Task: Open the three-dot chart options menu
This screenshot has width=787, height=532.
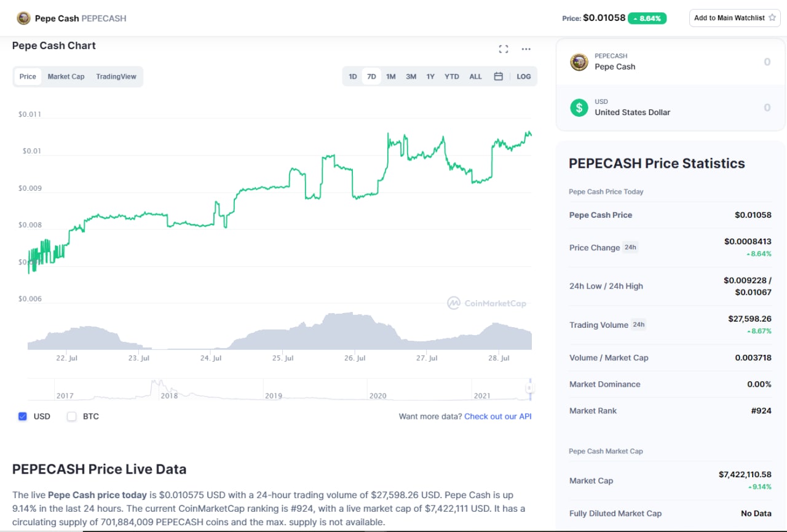Action: tap(526, 49)
